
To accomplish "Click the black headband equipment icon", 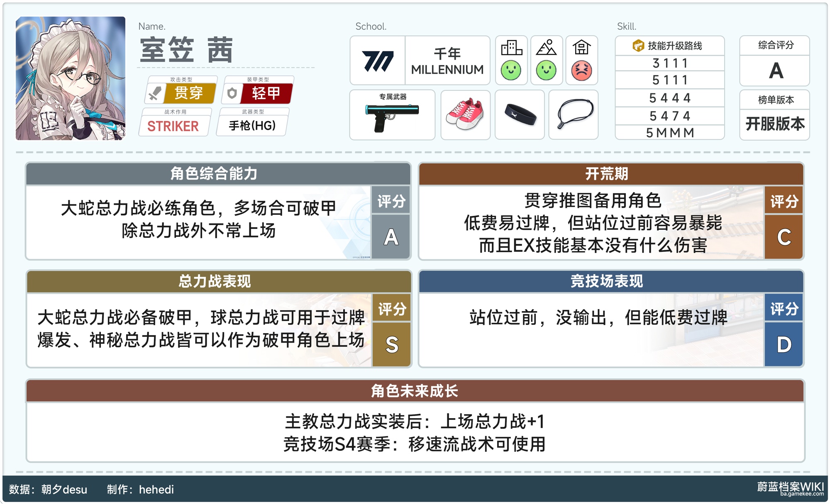I will pyautogui.click(x=520, y=115).
